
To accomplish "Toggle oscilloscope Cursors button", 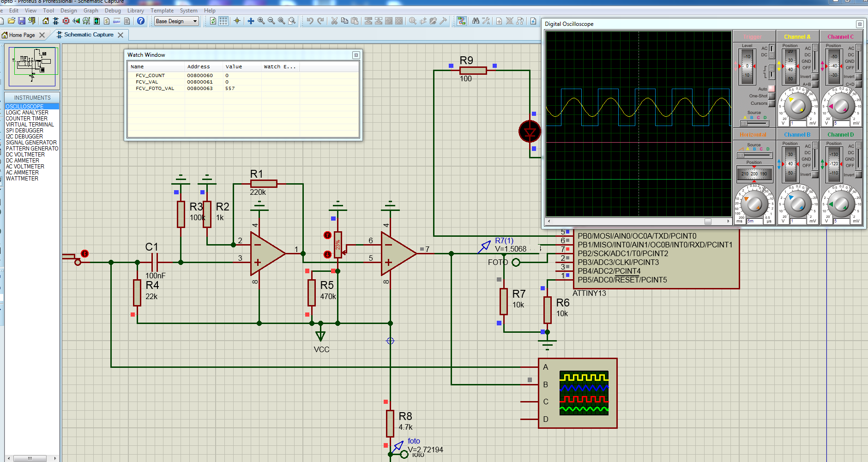I will tap(772, 103).
